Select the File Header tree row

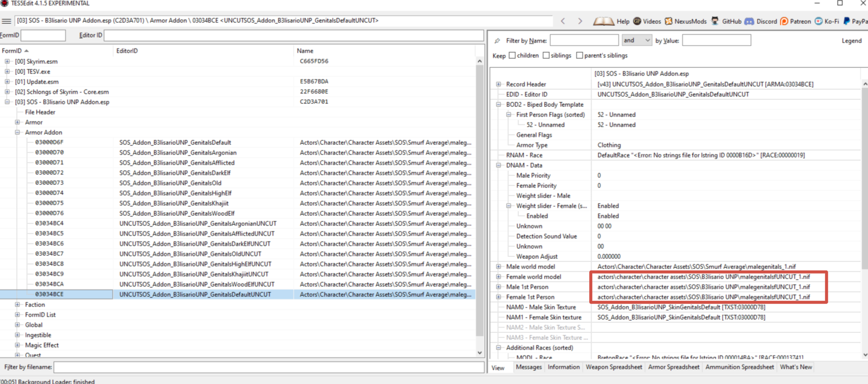click(x=40, y=112)
